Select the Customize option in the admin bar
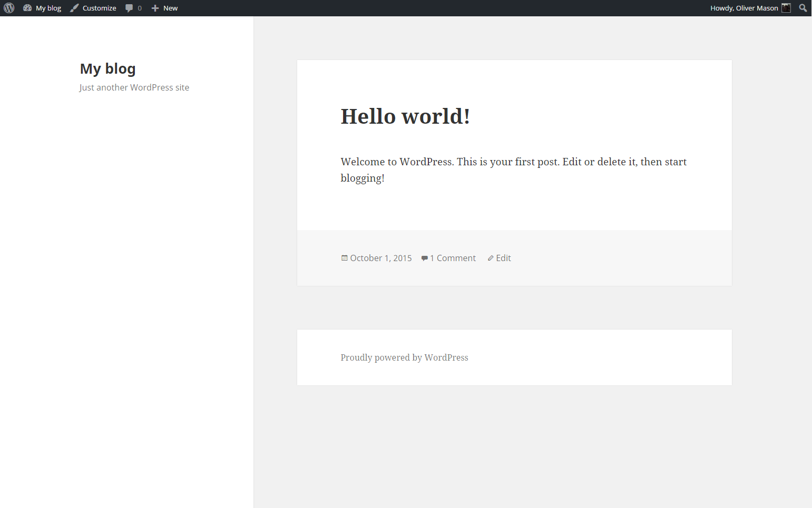Image resolution: width=812 pixels, height=508 pixels. 100,8
